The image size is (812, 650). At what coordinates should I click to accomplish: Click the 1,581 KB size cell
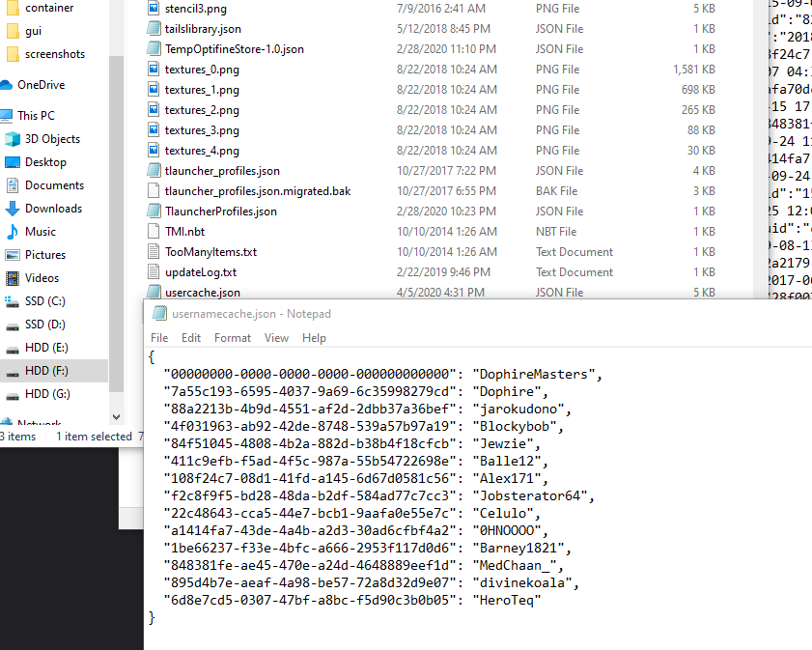tap(694, 69)
